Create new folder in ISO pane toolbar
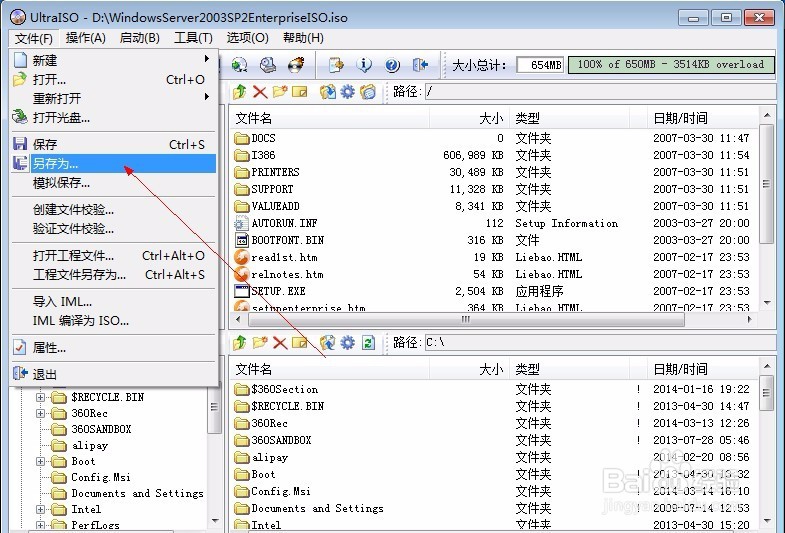The height and width of the screenshot is (533, 785). pyautogui.click(x=280, y=92)
